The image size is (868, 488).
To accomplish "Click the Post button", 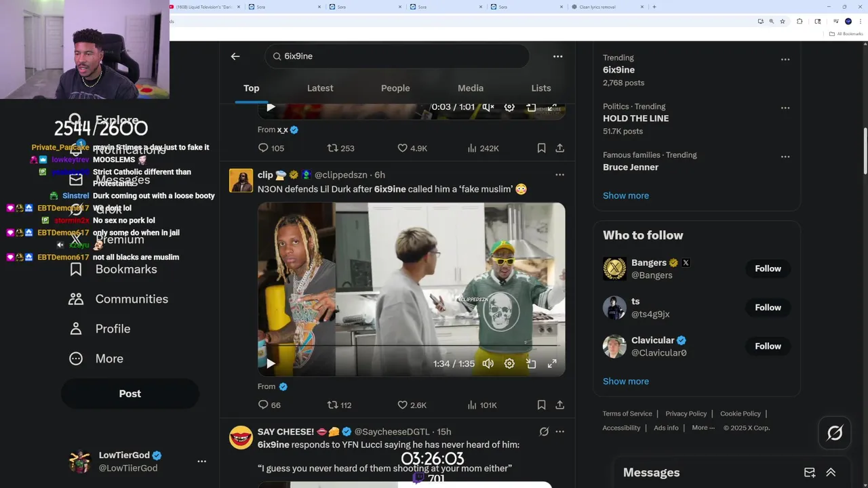I will (x=130, y=394).
